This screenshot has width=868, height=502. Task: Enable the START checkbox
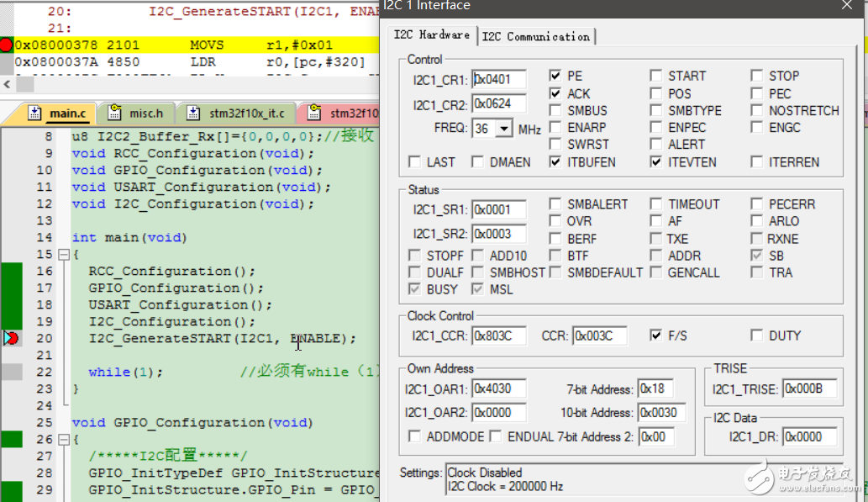[x=656, y=76]
